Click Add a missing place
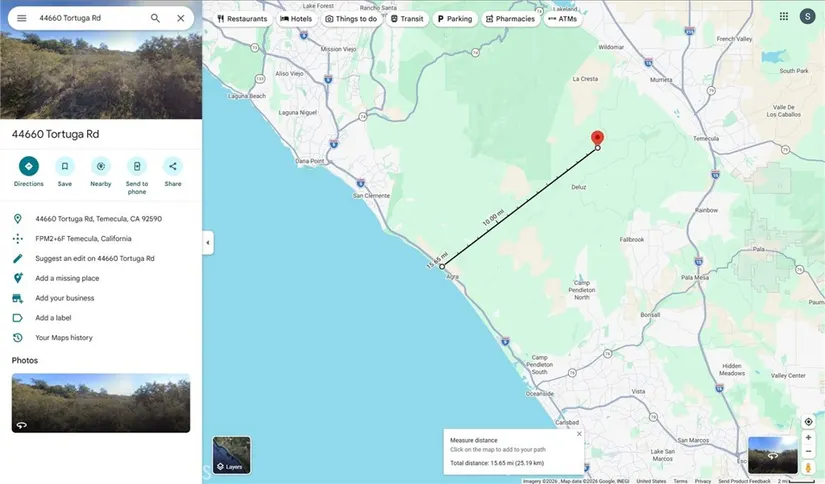Screen dimensions: 825x484 coord(67,278)
